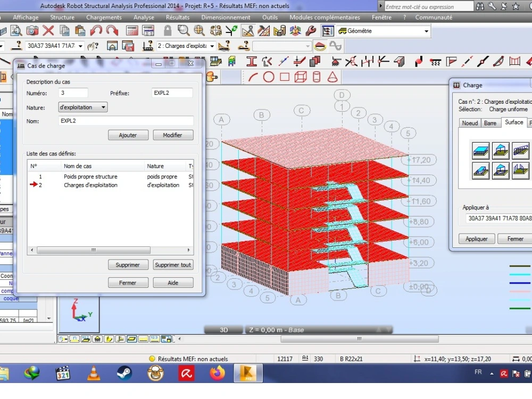Select the cone object tool
This screenshot has width=532, height=399.
332,77
